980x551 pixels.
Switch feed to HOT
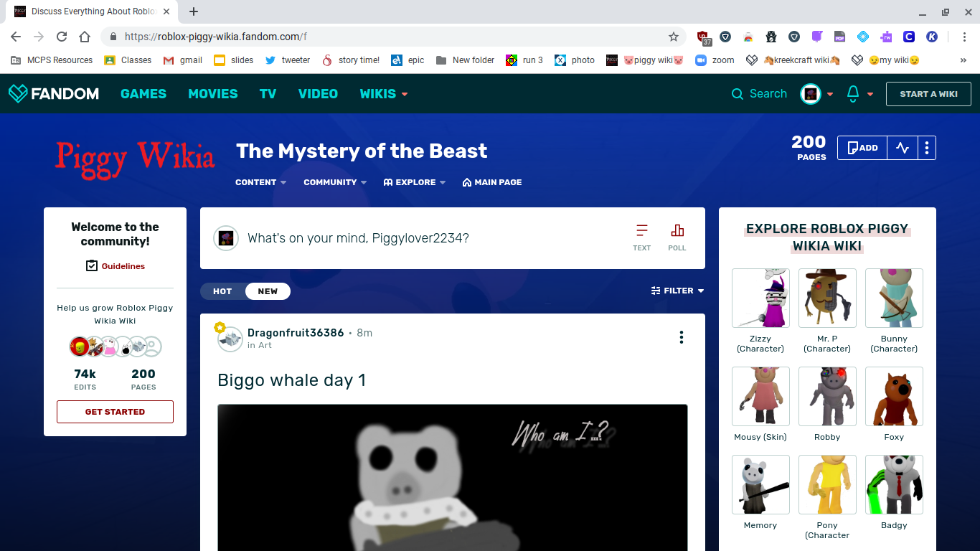(x=222, y=291)
